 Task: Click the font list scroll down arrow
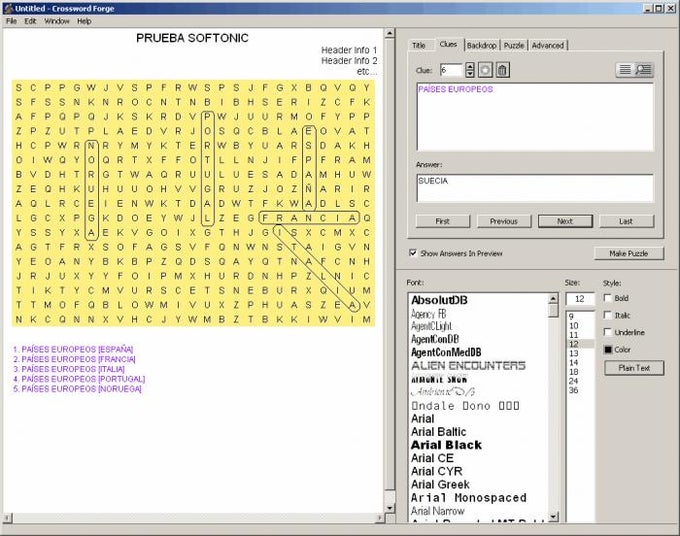coord(553,516)
